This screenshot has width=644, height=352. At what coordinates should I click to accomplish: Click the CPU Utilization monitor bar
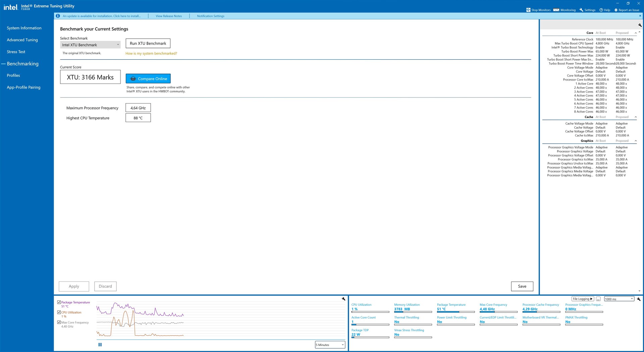370,312
